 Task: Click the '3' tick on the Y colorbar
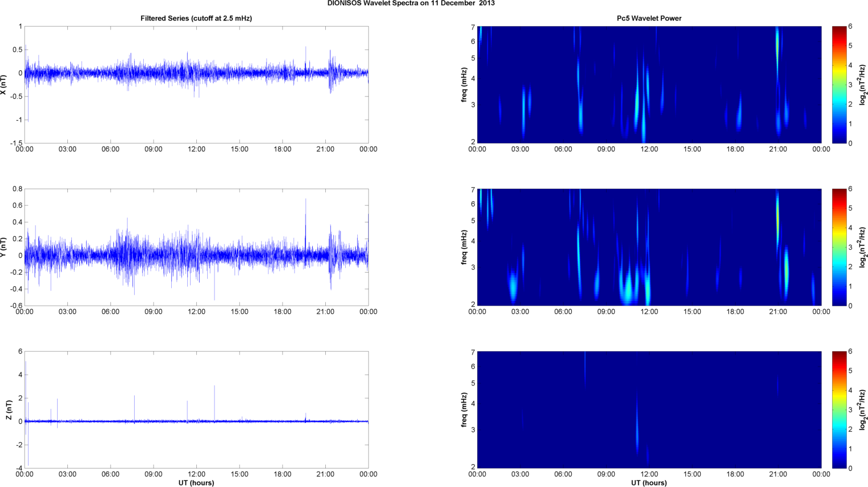tap(850, 247)
